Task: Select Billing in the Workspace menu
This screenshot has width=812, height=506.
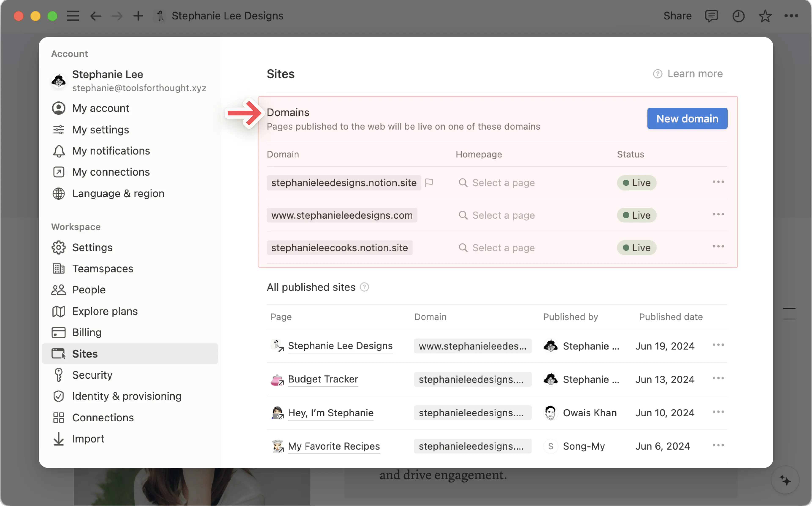Action: pos(87,332)
